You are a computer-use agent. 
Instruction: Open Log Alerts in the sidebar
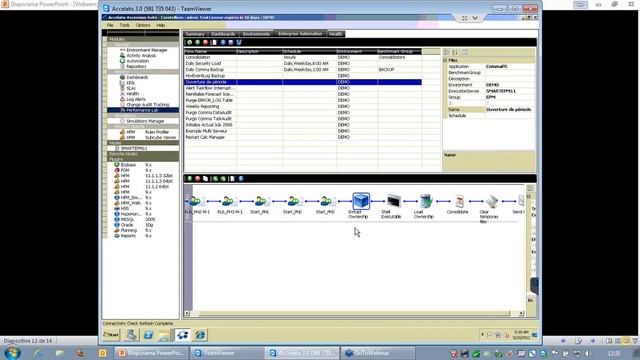pos(136,99)
